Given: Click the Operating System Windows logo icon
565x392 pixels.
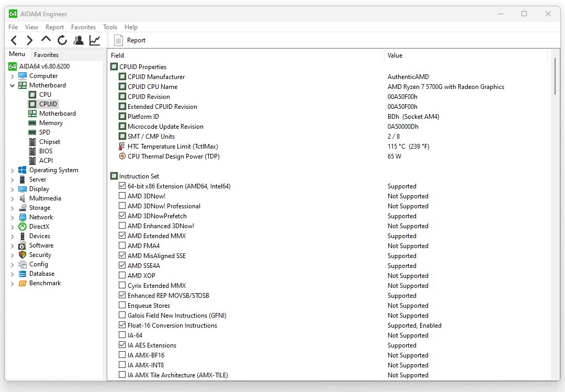Looking at the screenshot, I should 22,170.
